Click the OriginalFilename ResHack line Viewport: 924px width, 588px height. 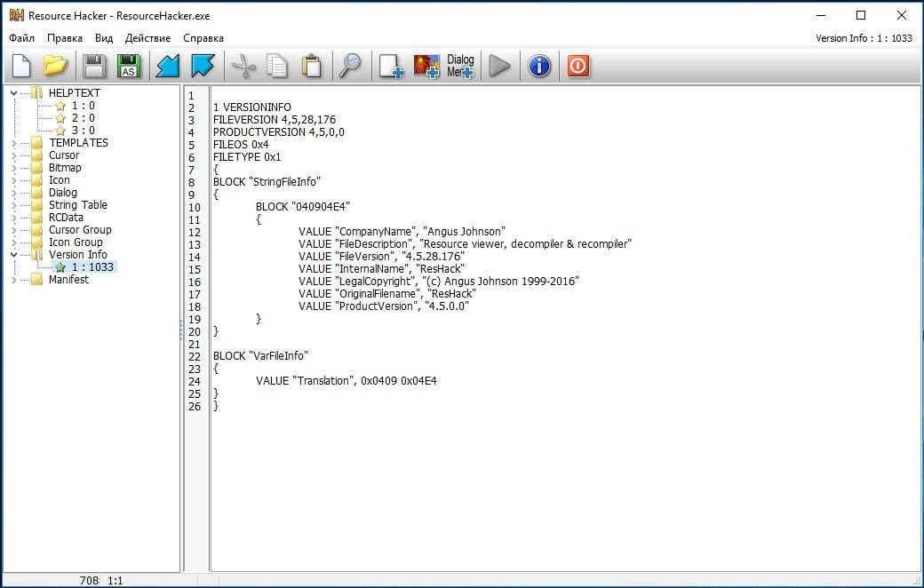[x=387, y=293]
